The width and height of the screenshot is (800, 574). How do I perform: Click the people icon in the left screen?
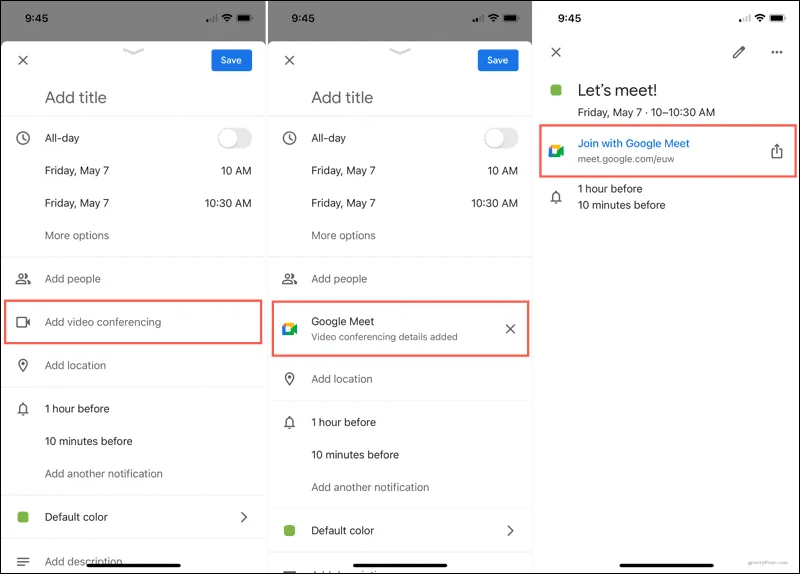click(x=23, y=279)
